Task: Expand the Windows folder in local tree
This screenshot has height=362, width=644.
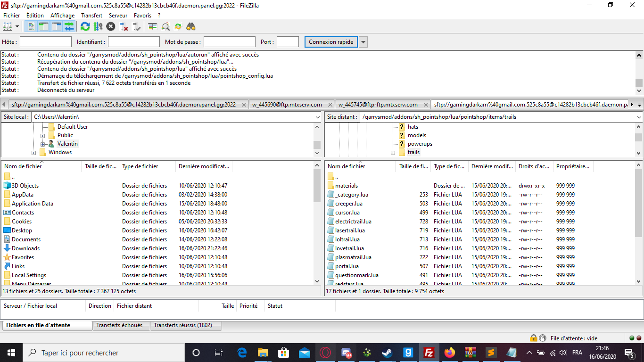Action: pos(34,152)
